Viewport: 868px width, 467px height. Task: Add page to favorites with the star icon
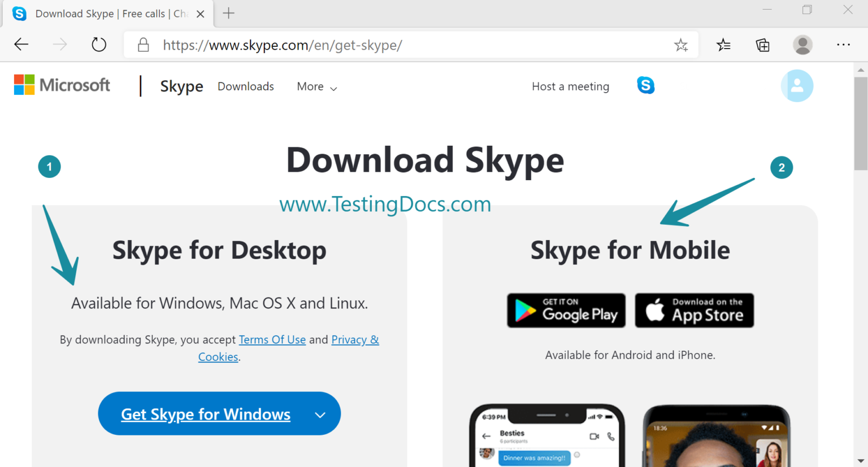(681, 45)
